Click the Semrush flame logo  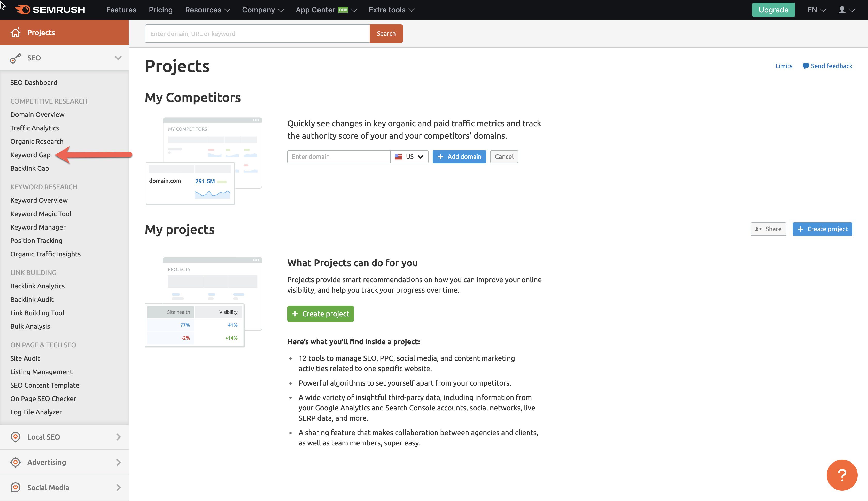coord(23,10)
